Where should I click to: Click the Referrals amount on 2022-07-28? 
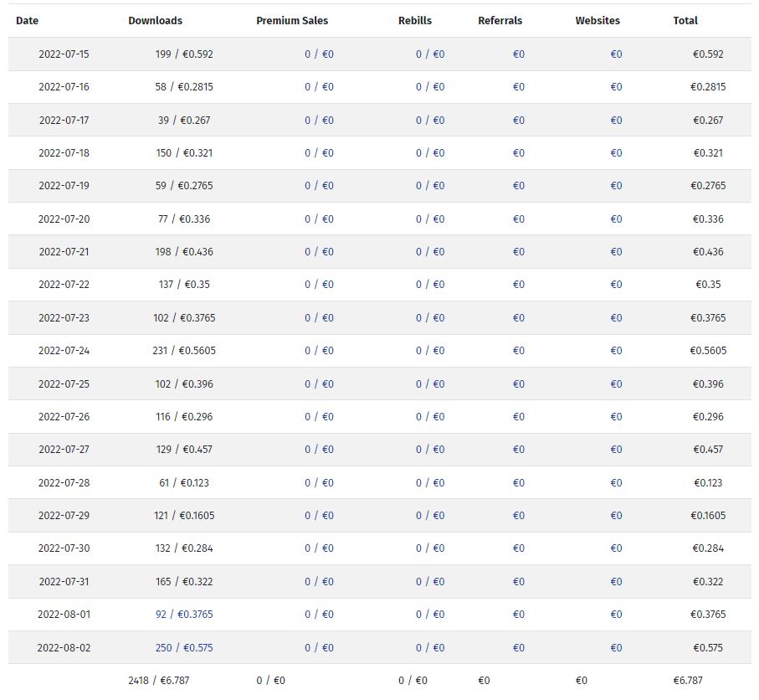519,483
